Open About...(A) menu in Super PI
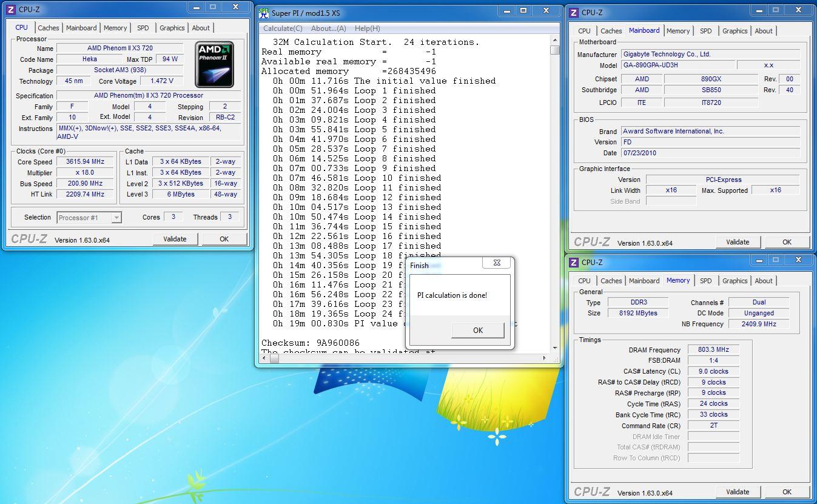The image size is (817, 504). click(x=329, y=29)
